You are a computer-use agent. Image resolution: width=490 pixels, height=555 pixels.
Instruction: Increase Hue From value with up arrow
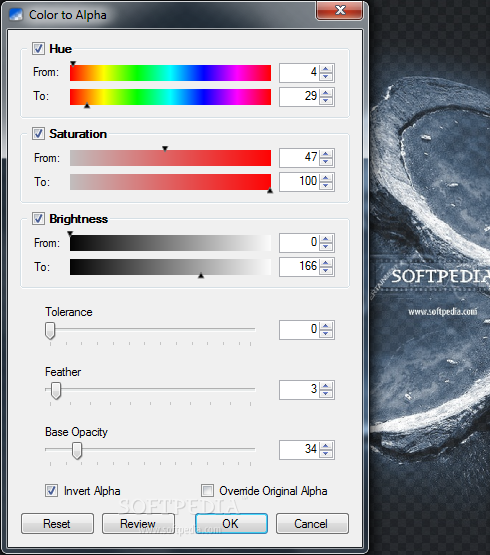coord(326,69)
